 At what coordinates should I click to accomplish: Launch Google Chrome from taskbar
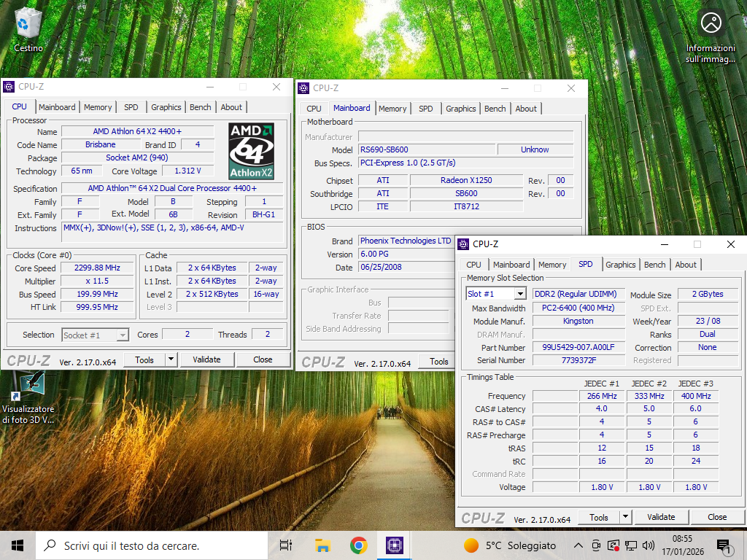tap(358, 545)
